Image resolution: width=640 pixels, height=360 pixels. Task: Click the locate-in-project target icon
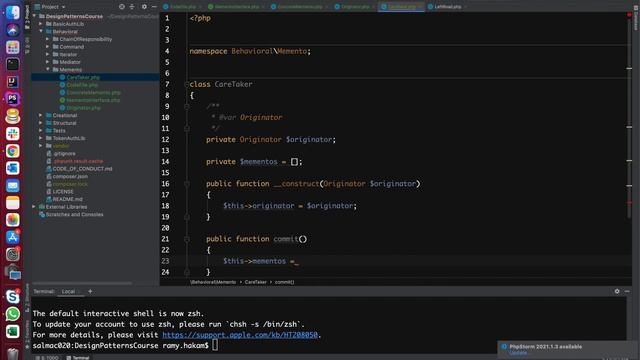[x=122, y=7]
